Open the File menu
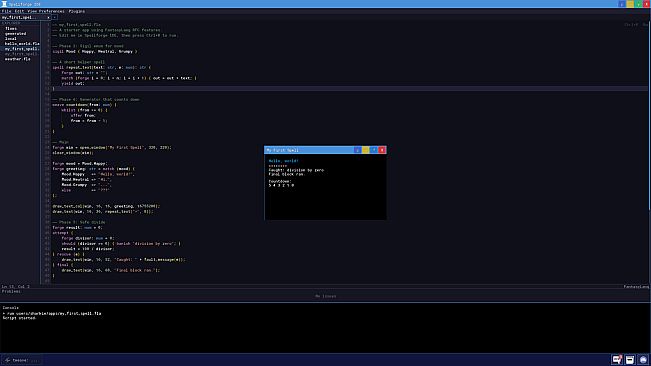 6,11
